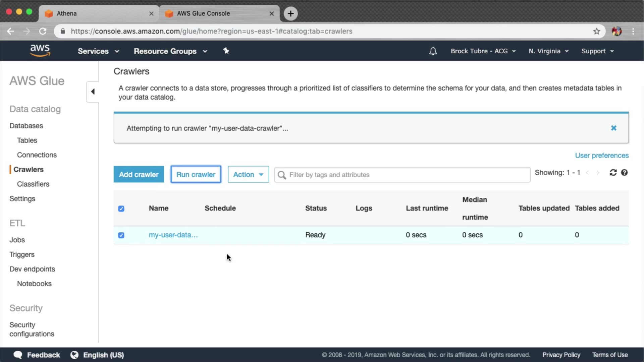Open the Action dropdown button

pos(248,174)
